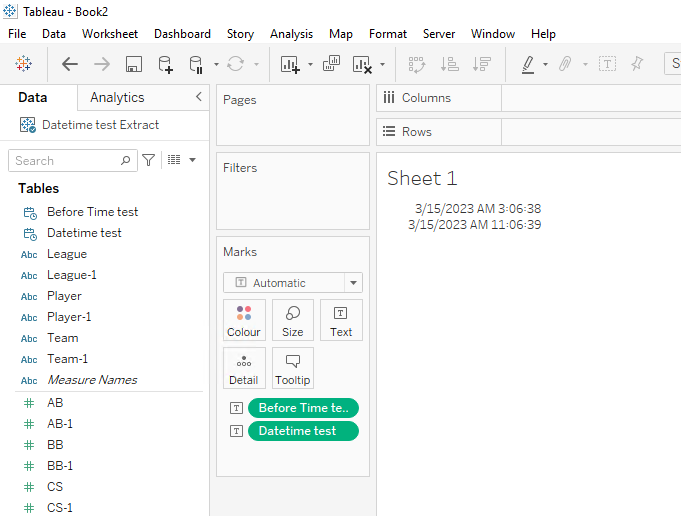The height and width of the screenshot is (516, 681).
Task: Click the New Data Source icon
Action: (166, 64)
